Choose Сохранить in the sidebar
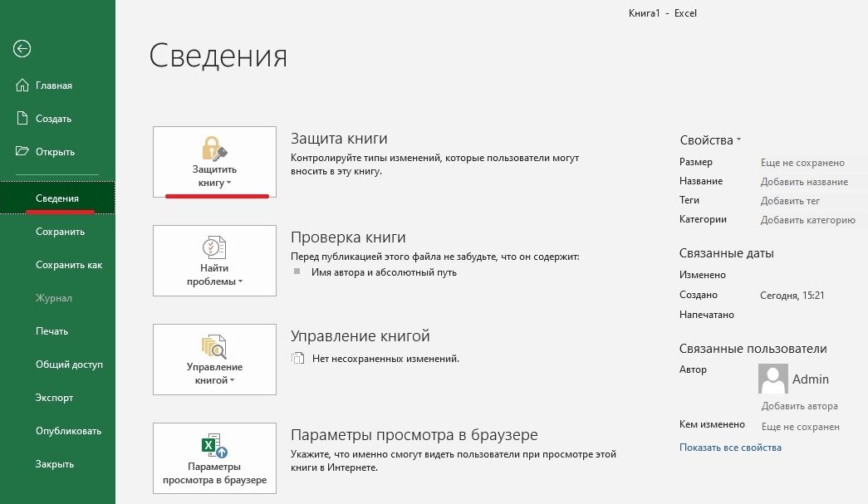This screenshot has width=868, height=504. tap(57, 232)
